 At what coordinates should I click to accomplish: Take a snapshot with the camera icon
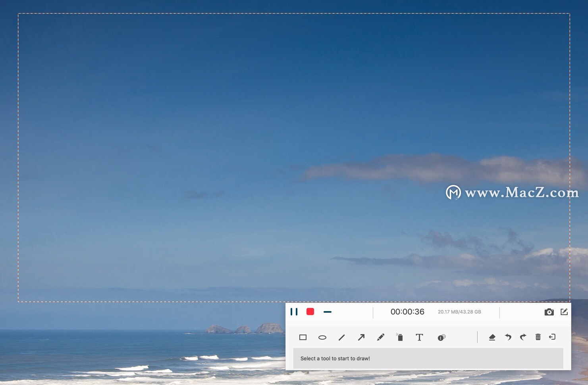(x=549, y=312)
